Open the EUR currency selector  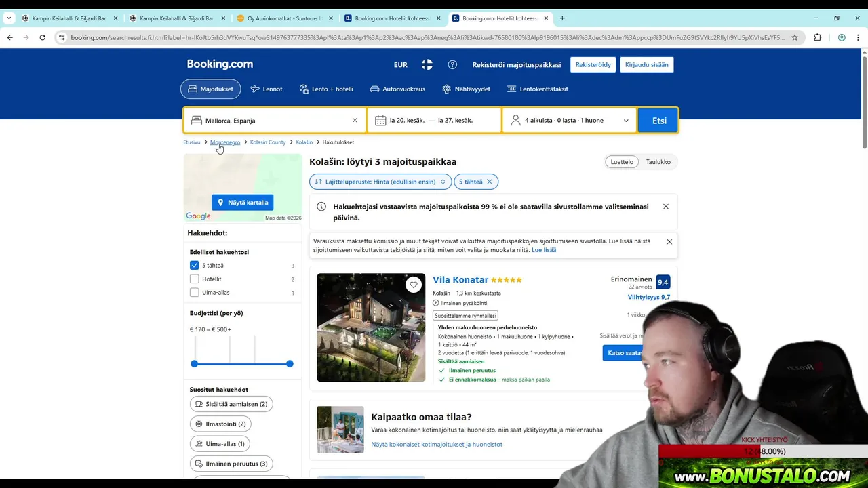(401, 65)
